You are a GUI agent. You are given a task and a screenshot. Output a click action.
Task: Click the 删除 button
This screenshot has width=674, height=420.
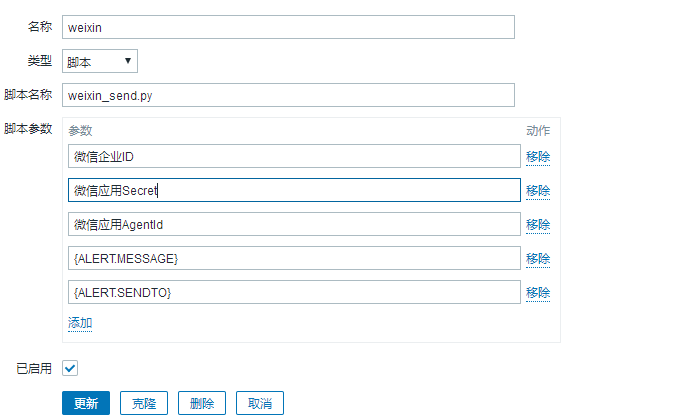coord(202,403)
